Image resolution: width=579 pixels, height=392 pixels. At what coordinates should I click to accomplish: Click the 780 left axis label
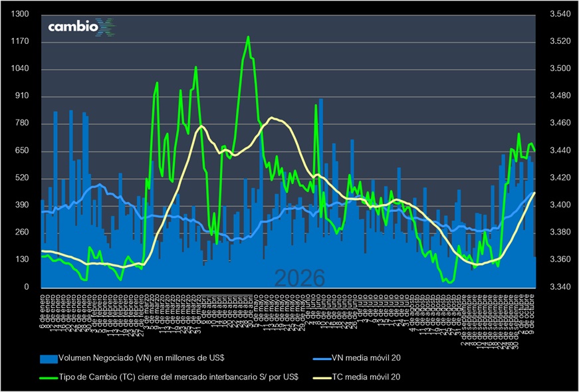pos(22,124)
